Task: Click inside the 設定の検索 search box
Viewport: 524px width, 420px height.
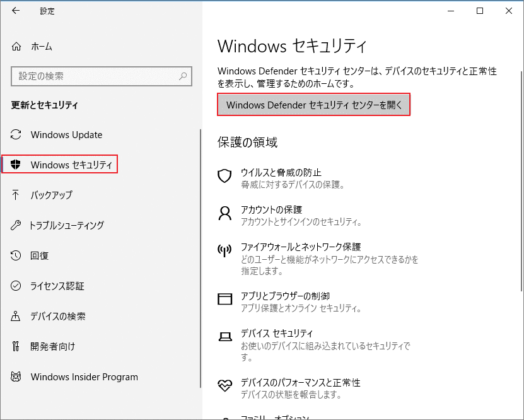Action: pyautogui.click(x=101, y=76)
